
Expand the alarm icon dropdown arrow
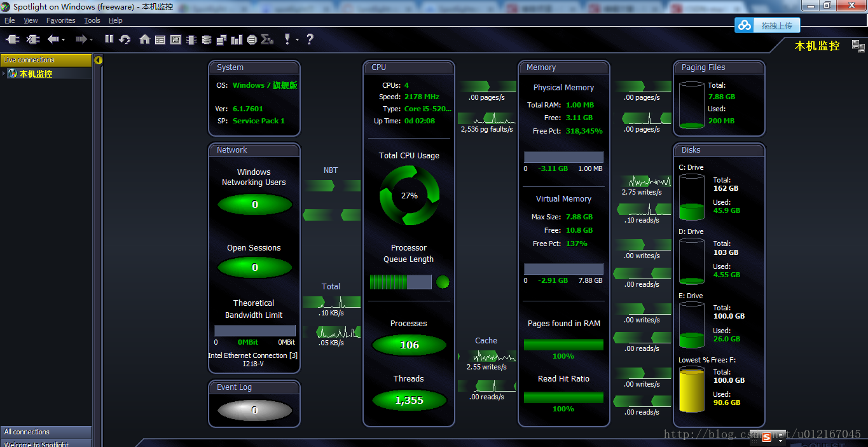coord(297,40)
